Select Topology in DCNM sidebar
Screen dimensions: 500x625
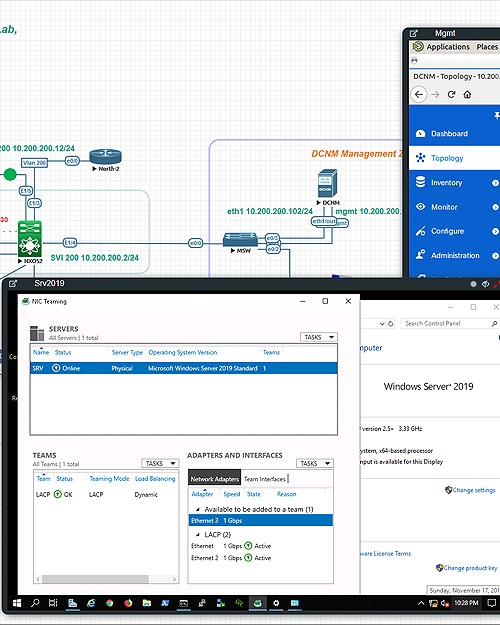(455, 158)
